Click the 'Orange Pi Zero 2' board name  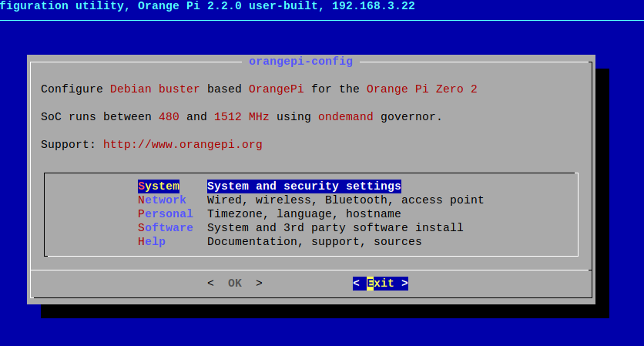pyautogui.click(x=421, y=89)
